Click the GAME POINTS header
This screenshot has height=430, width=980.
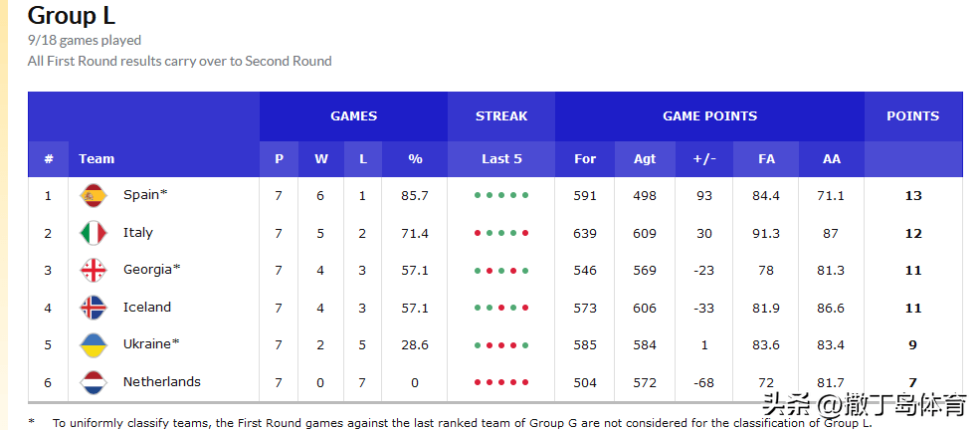pos(710,116)
